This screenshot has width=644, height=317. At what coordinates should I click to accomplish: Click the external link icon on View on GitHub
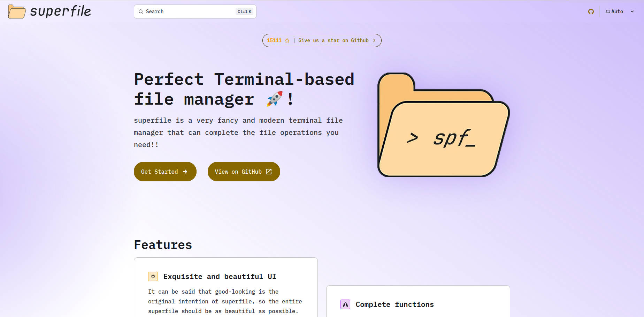coord(269,172)
